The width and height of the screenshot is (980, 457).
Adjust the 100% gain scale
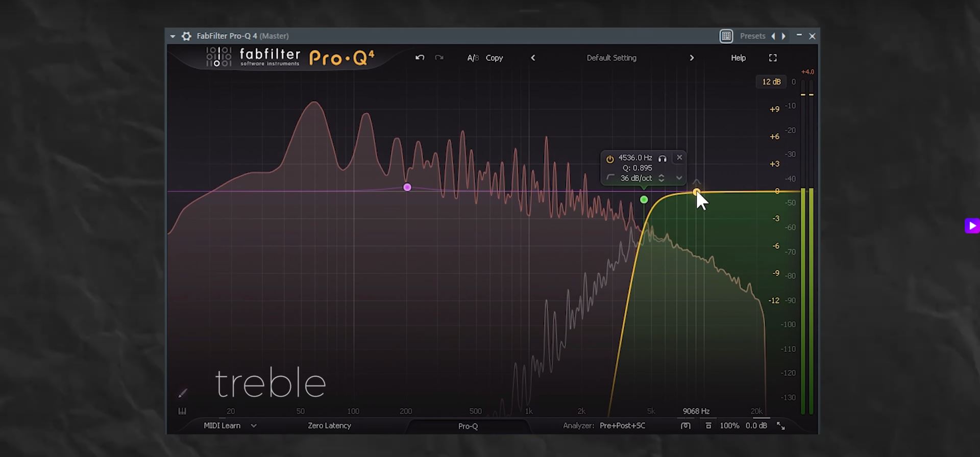729,425
